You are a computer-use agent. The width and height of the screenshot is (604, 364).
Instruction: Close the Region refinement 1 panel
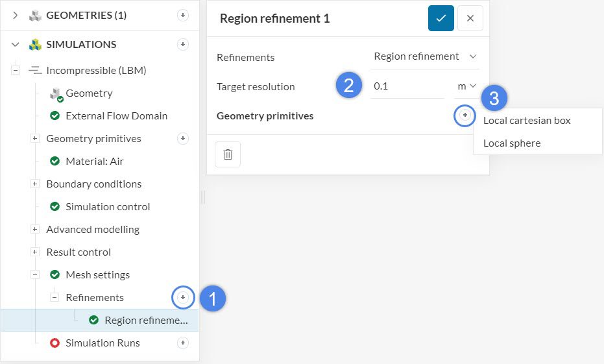(470, 18)
